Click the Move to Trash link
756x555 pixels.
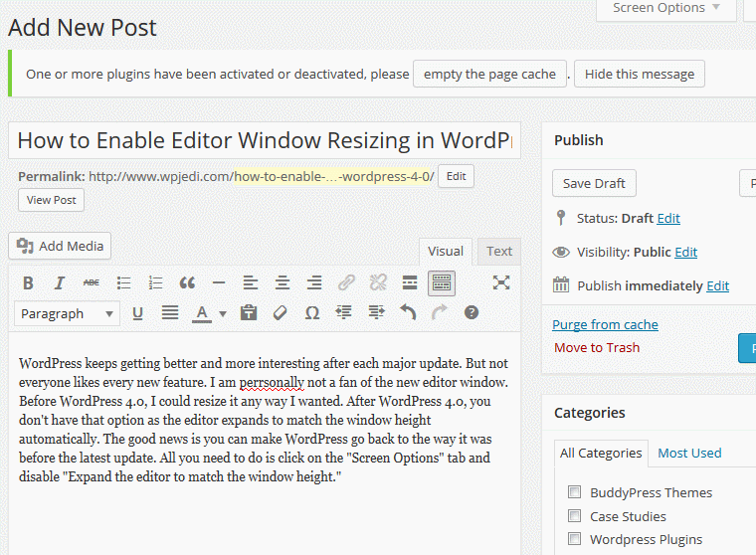(597, 348)
